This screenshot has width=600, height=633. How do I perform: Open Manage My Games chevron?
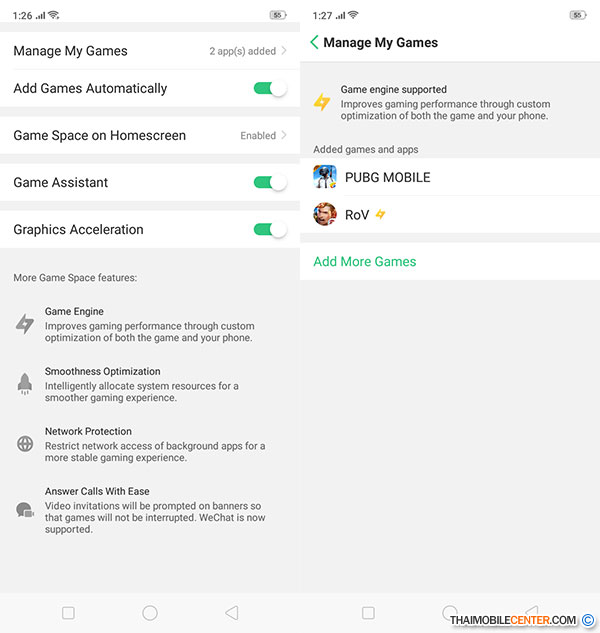click(x=284, y=50)
